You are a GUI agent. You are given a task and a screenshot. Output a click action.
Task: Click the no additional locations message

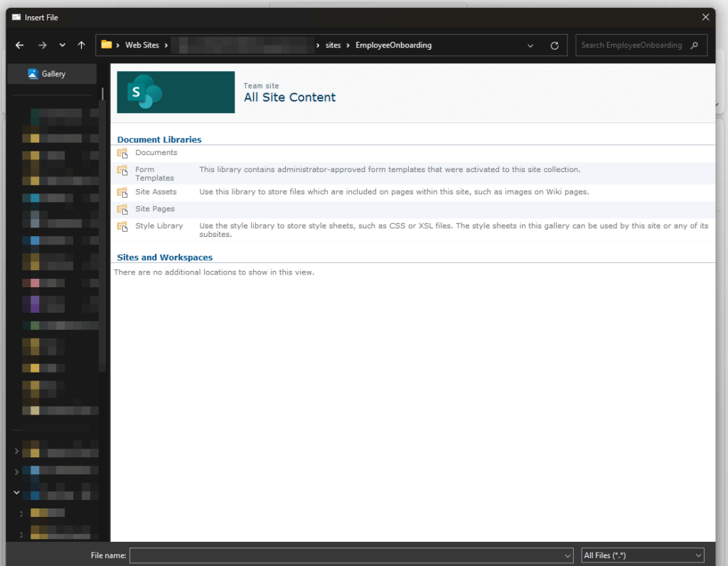(x=214, y=272)
